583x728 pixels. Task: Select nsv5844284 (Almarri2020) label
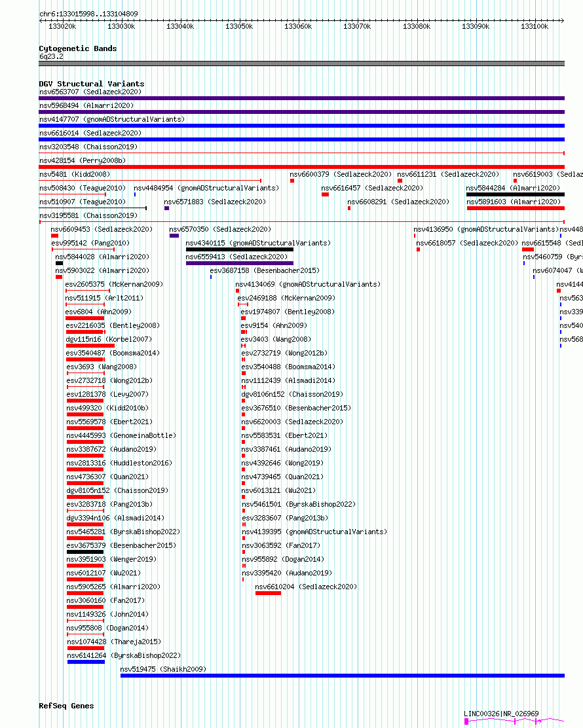coord(513,189)
